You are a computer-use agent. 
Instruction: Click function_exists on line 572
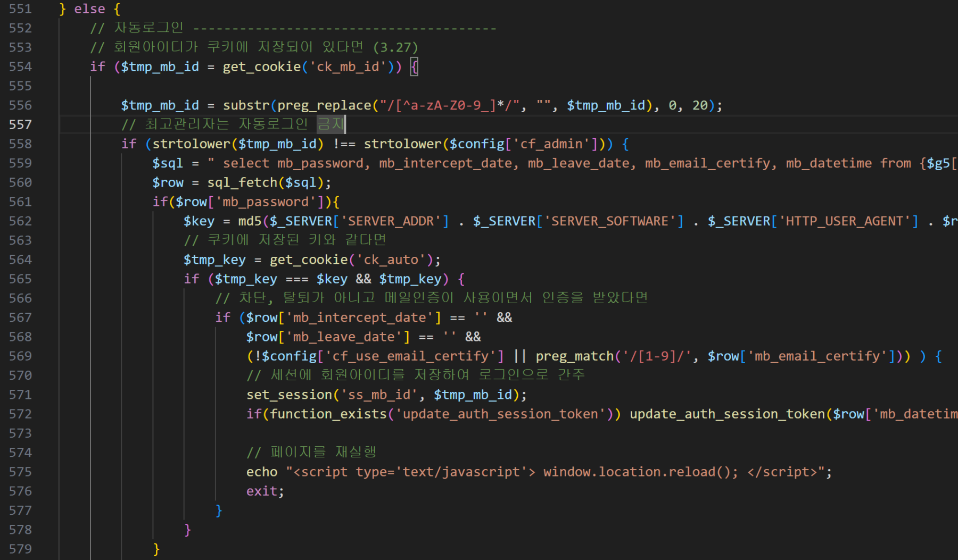point(328,414)
